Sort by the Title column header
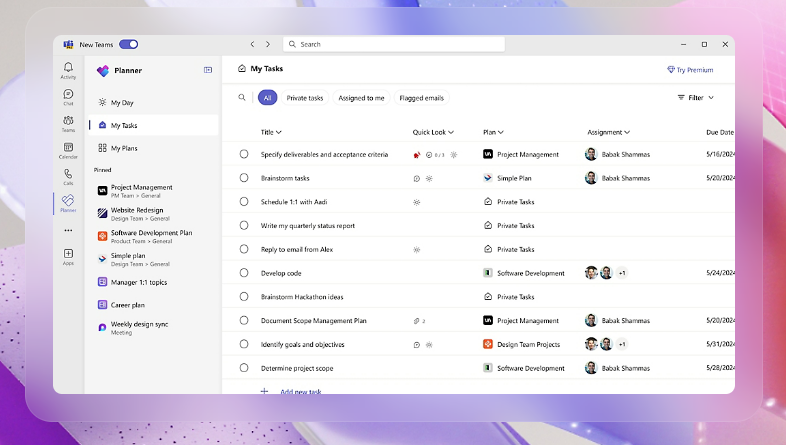This screenshot has width=786, height=445. [x=271, y=132]
